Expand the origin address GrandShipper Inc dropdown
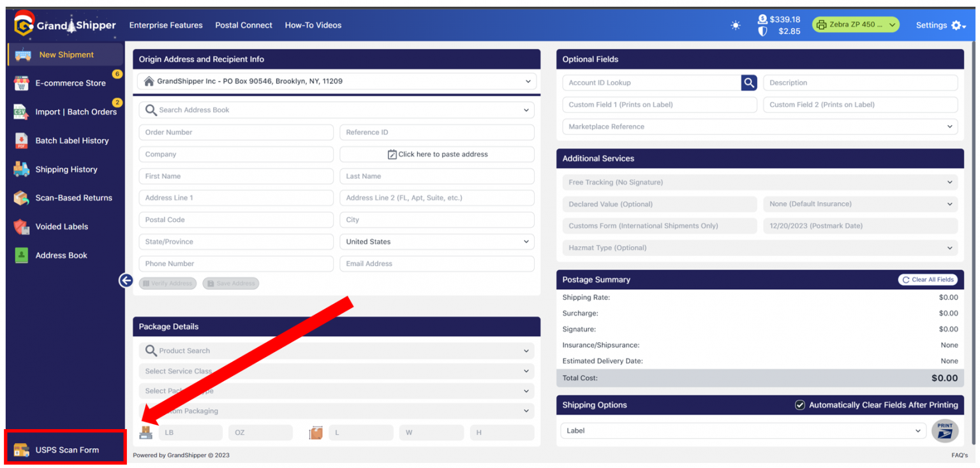This screenshot has height=468, width=980. click(x=336, y=82)
